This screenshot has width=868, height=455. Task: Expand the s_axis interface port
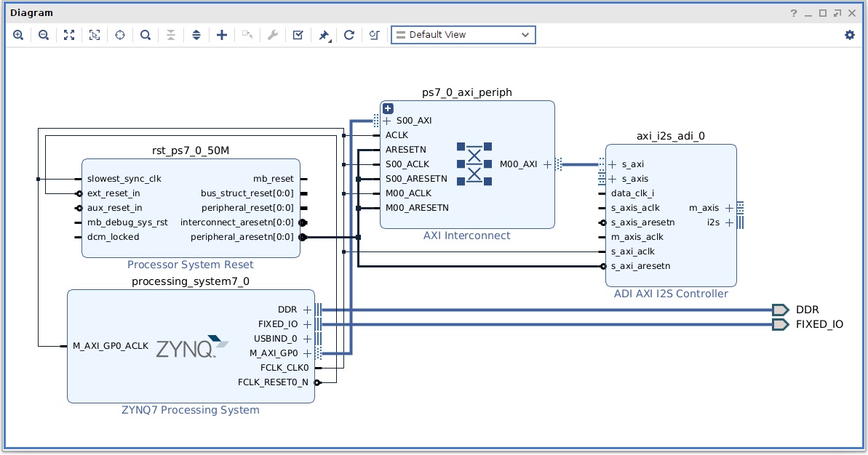(x=612, y=179)
